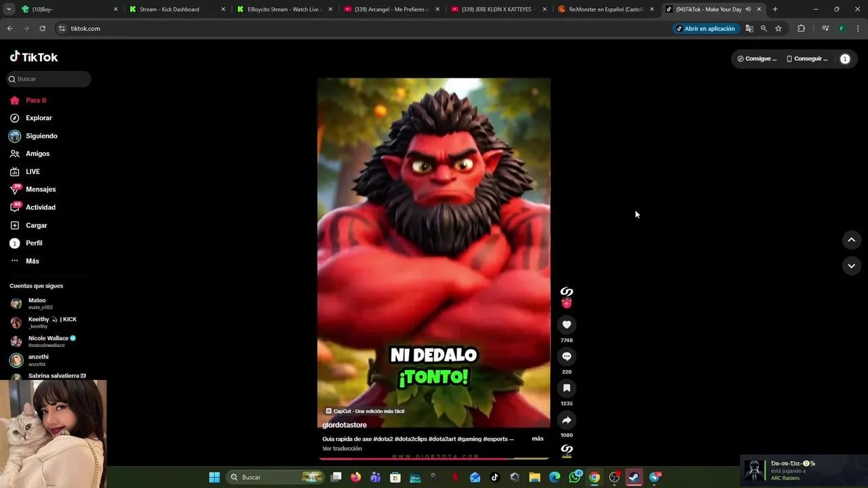The height and width of the screenshot is (488, 868).
Task: Open the Windows Start menu
Action: coord(214,477)
